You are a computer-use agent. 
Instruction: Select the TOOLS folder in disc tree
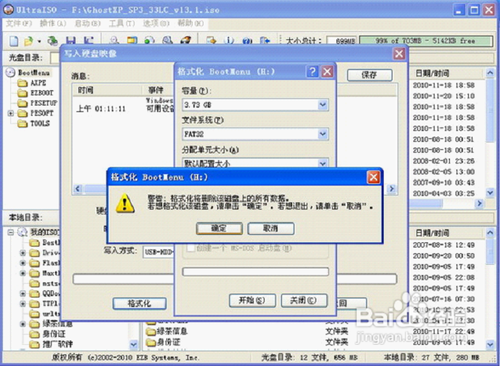pos(40,123)
